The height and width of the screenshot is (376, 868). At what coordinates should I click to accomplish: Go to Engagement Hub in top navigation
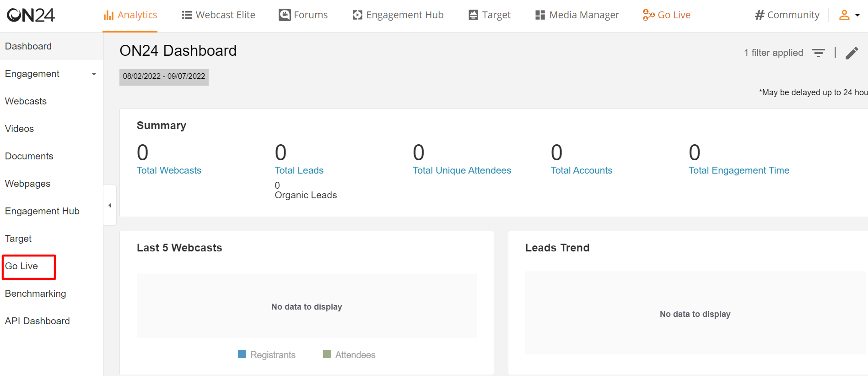398,15
